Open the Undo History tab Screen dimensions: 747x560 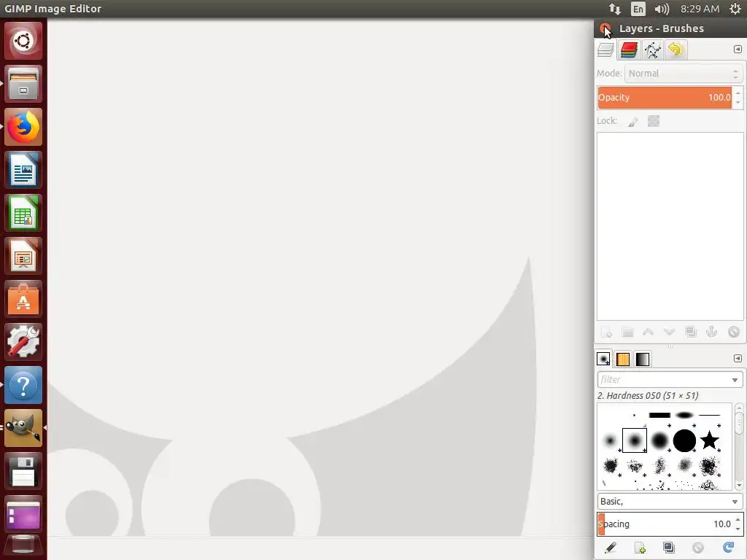(676, 50)
